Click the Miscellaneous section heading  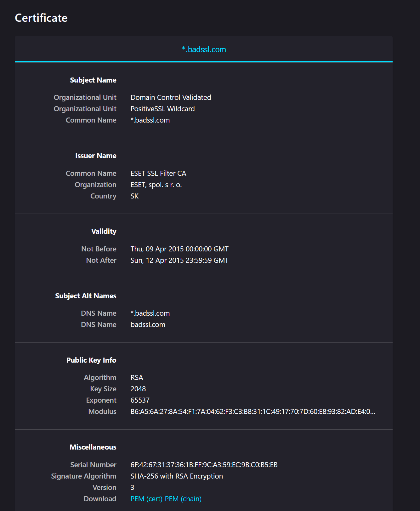(93, 447)
